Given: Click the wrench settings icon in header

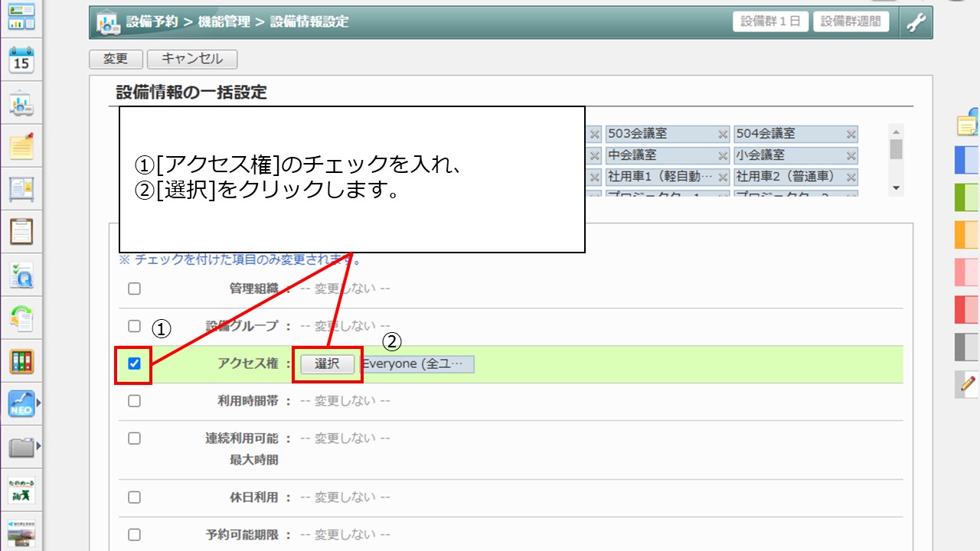Looking at the screenshot, I should (916, 22).
